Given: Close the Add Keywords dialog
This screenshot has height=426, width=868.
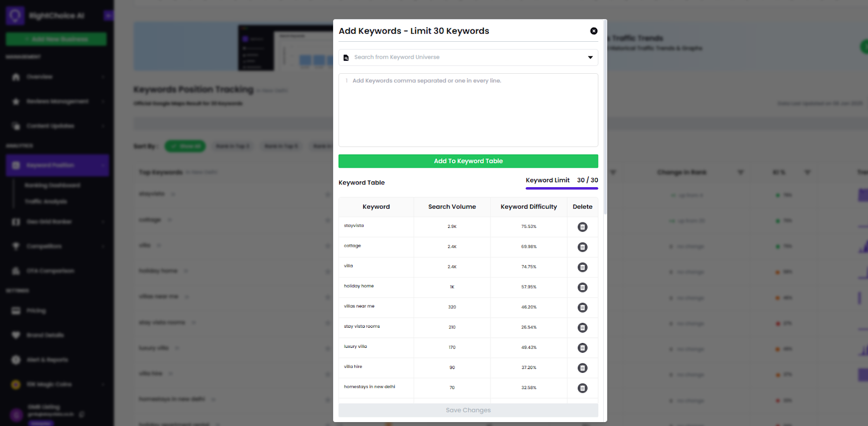Looking at the screenshot, I should pos(593,31).
